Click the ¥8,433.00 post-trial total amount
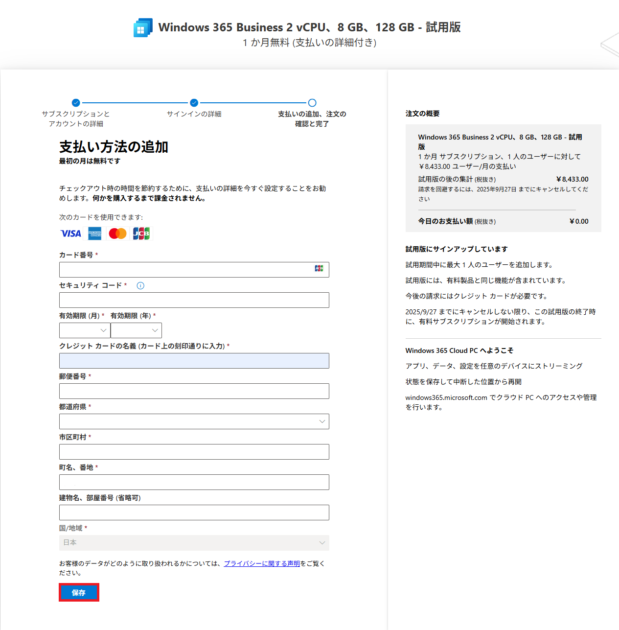Image resolution: width=619 pixels, height=630 pixels. [x=572, y=179]
